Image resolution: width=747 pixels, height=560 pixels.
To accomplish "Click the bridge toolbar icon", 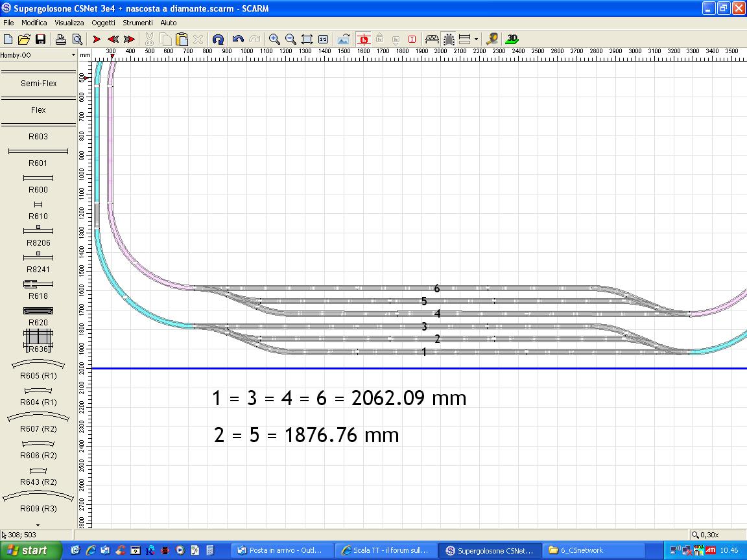I will (x=432, y=39).
